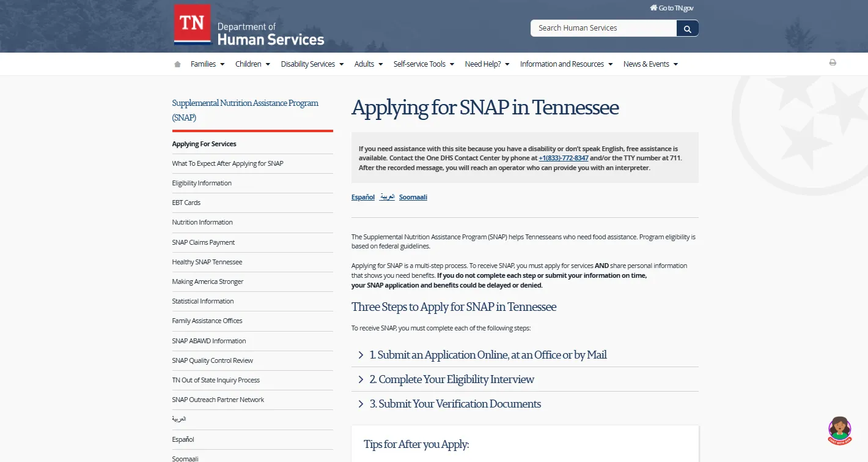Open TN Out of State Inquiry Process

(216, 380)
